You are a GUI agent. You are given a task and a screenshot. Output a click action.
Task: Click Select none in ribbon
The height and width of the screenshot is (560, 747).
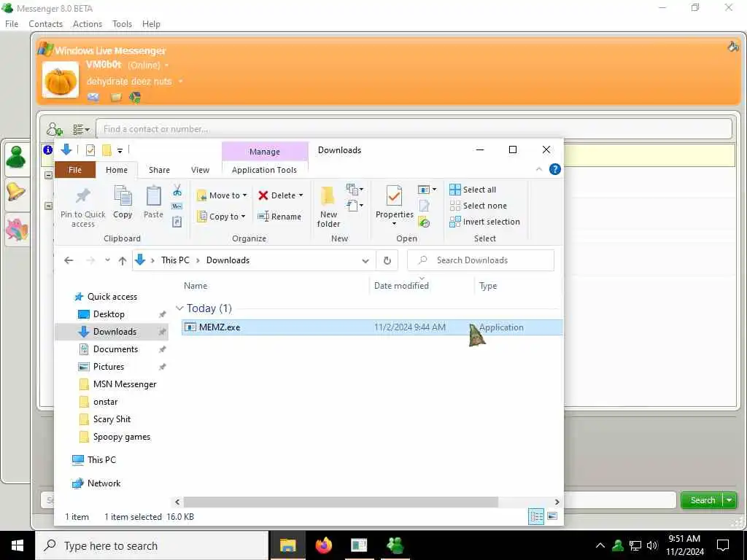pyautogui.click(x=479, y=206)
